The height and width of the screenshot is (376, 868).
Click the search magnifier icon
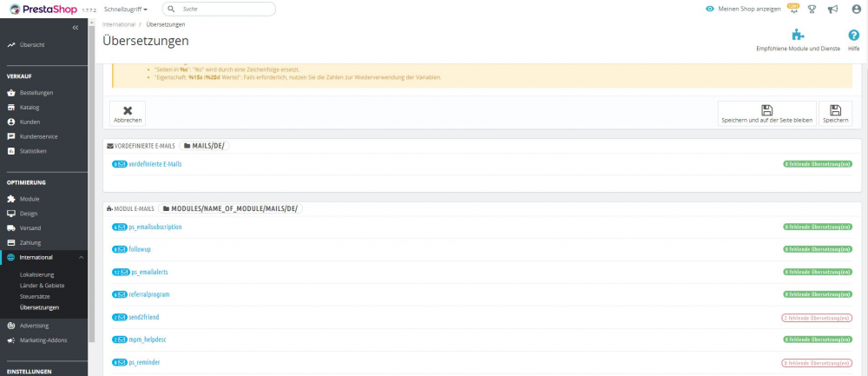[172, 9]
